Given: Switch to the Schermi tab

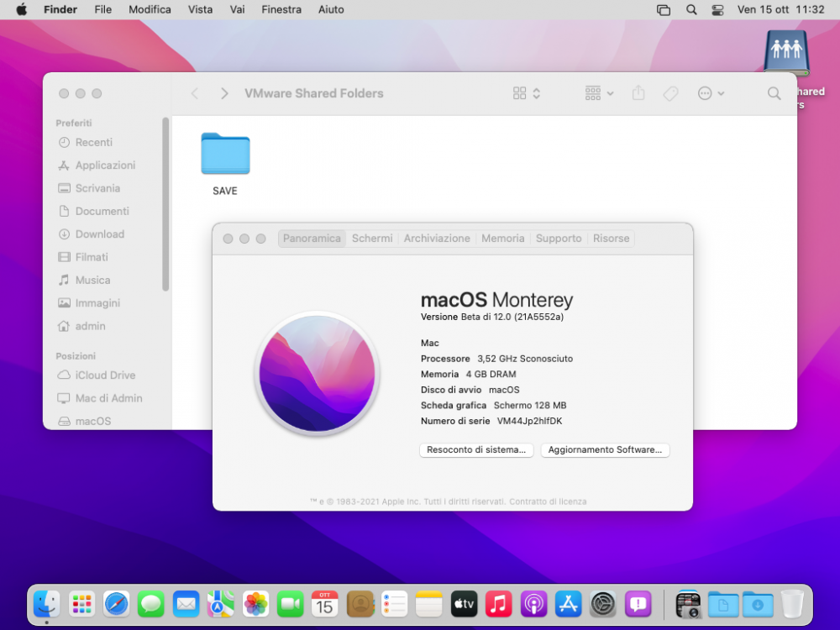Looking at the screenshot, I should pyautogui.click(x=372, y=239).
